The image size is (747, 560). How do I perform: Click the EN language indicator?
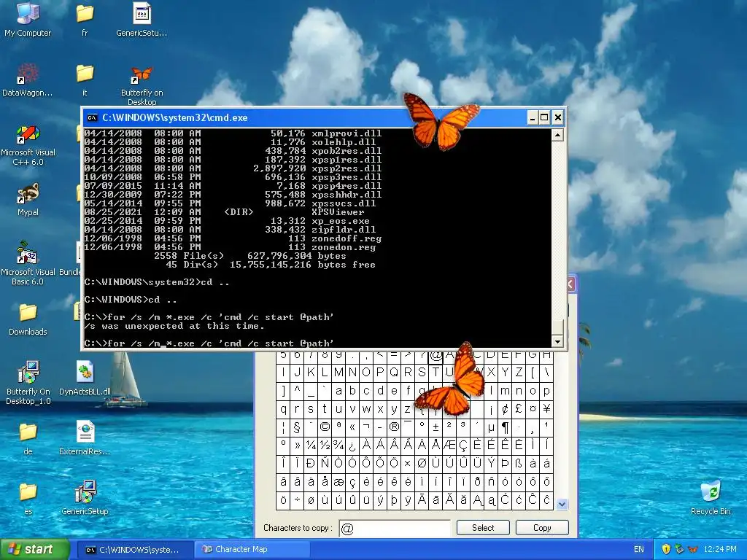(639, 550)
